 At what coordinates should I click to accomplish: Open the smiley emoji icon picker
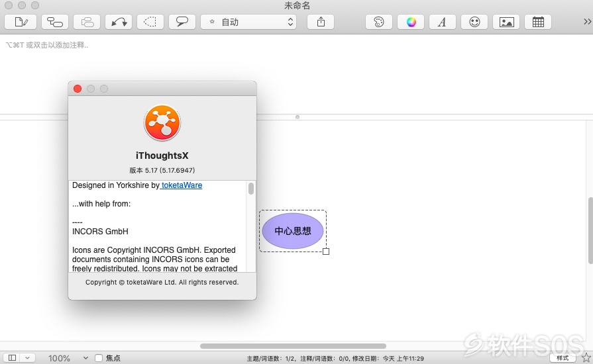point(474,22)
